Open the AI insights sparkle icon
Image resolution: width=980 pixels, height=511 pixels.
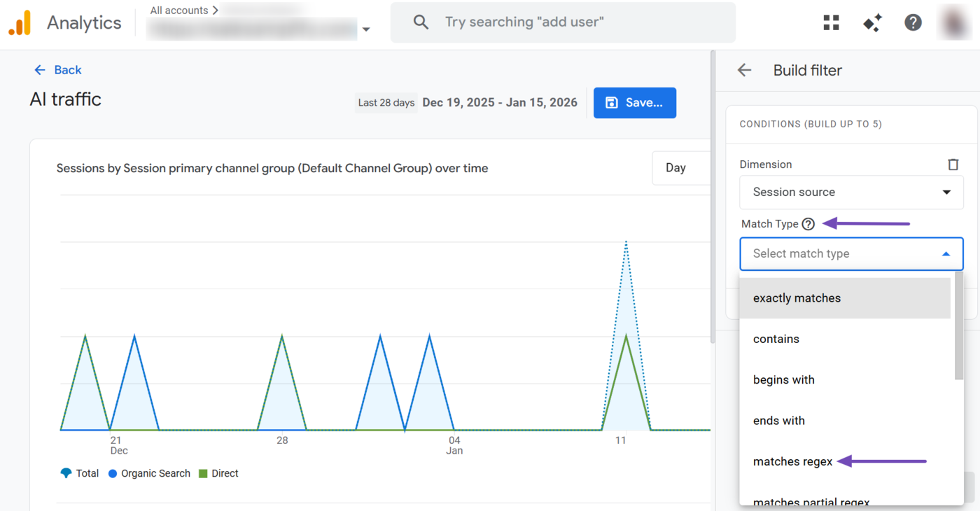[x=872, y=22]
